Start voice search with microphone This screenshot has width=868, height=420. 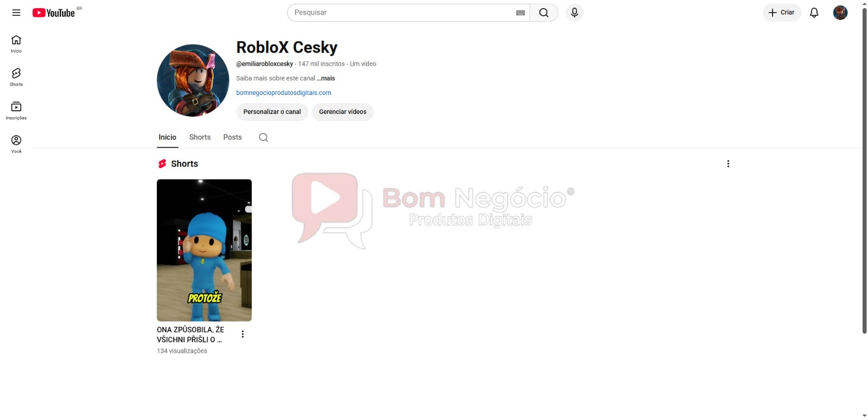click(x=575, y=12)
